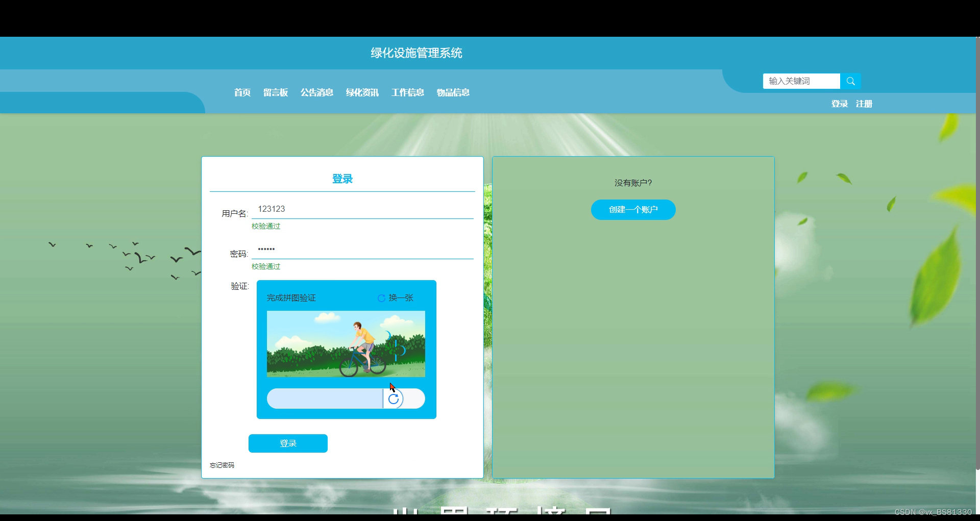Screen dimensions: 980x521
Task: Click the refresh icon beside 换一张
Action: 381,298
